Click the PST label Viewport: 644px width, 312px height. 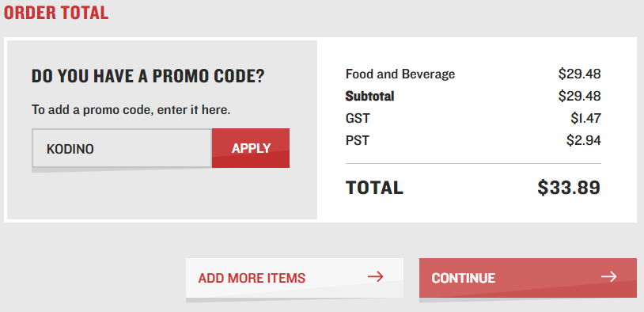point(358,141)
